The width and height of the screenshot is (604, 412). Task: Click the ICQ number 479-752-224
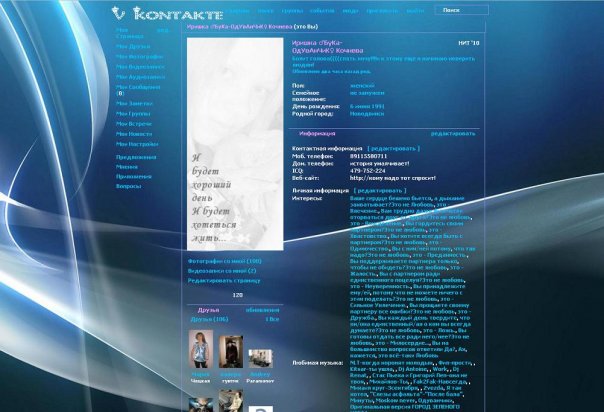(367, 171)
